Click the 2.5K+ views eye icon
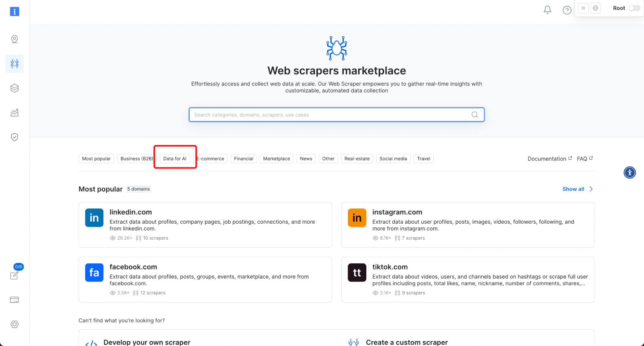 (x=112, y=293)
